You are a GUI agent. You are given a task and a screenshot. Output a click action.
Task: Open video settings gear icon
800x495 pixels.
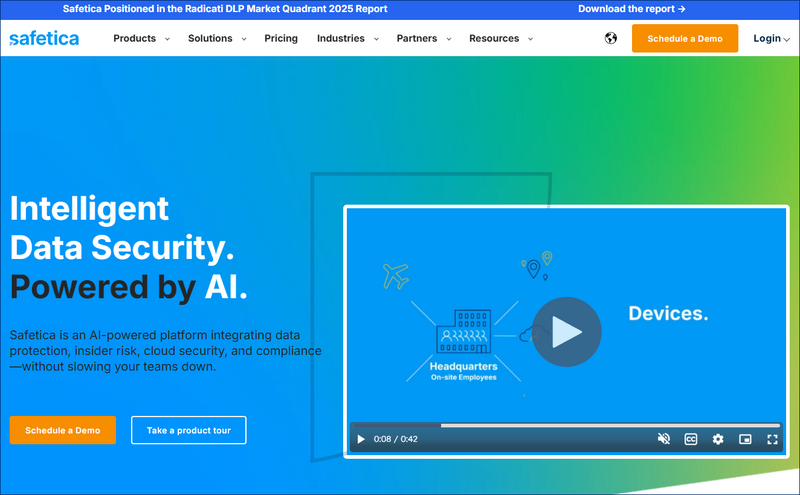[x=718, y=439]
